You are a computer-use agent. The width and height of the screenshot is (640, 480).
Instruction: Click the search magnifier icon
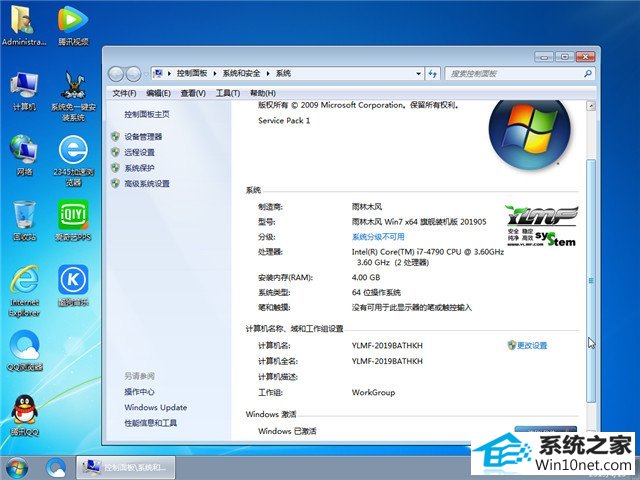tap(588, 74)
